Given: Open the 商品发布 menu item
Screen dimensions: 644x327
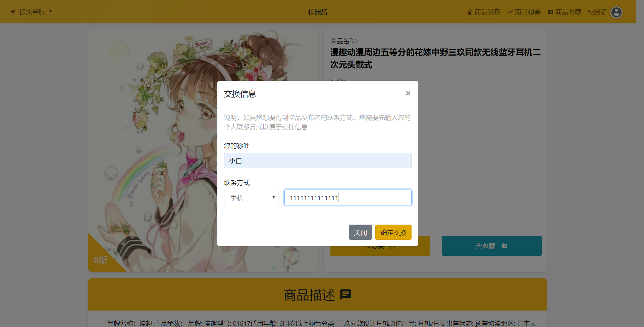Looking at the screenshot, I should (484, 12).
